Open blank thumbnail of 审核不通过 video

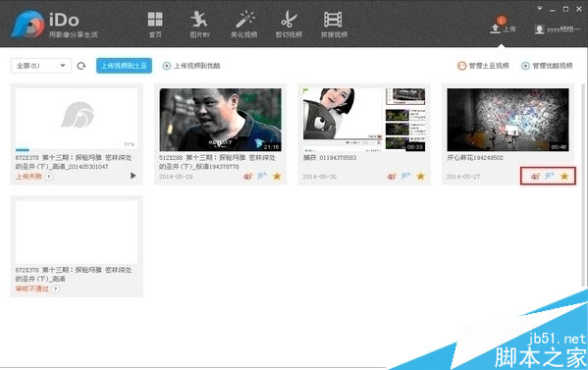(x=77, y=232)
